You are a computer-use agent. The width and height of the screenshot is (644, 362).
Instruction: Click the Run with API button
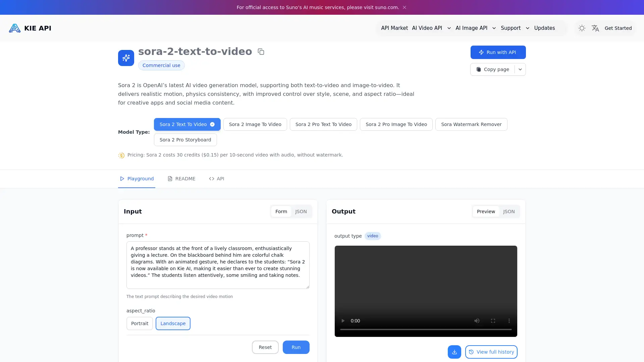[x=498, y=52]
